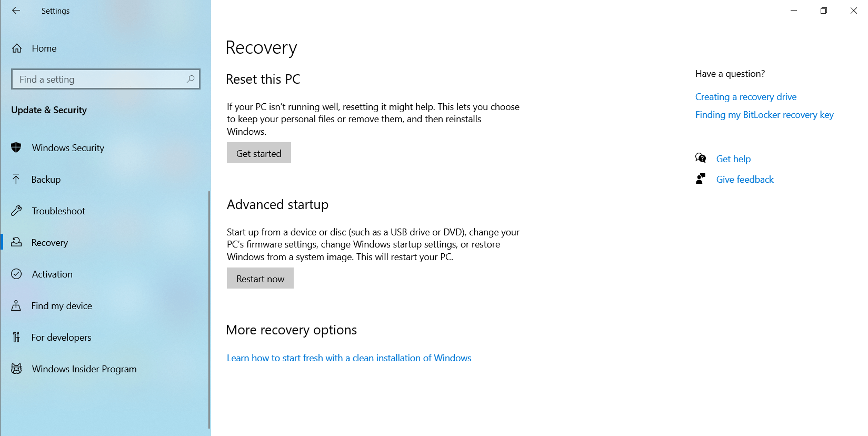Select the Activation checkmark icon
The width and height of the screenshot is (868, 436).
(x=16, y=274)
